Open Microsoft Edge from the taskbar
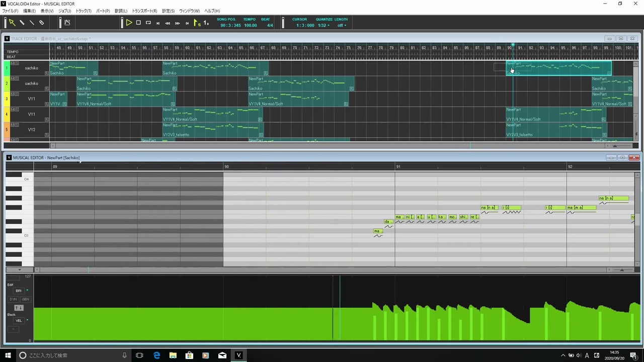Screen dimensions: 644x362 pyautogui.click(x=156, y=355)
